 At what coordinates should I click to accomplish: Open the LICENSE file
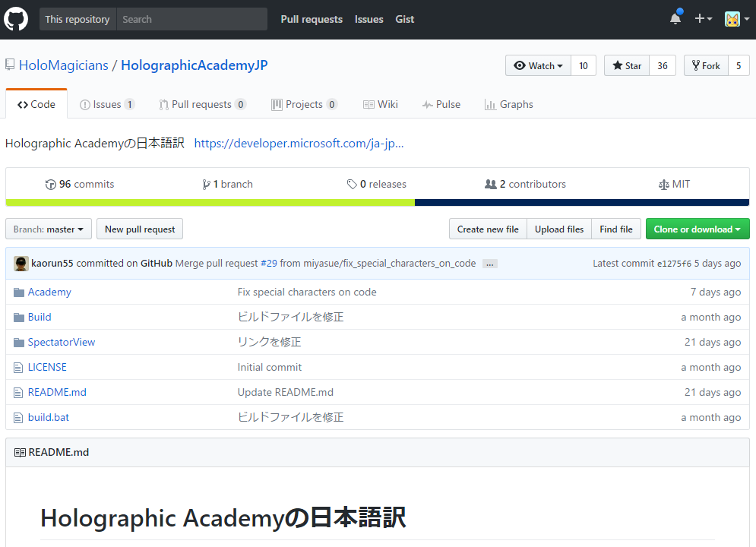47,367
